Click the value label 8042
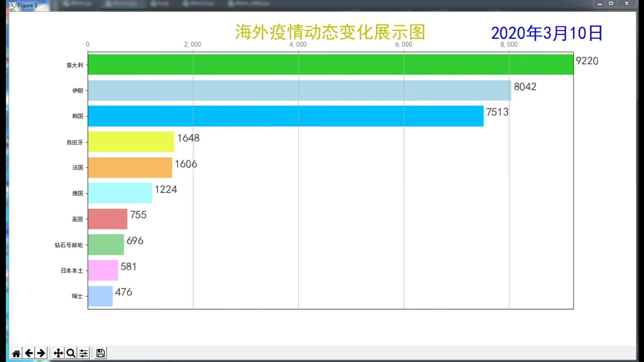Screen dimensions: 644x362 pos(525,87)
